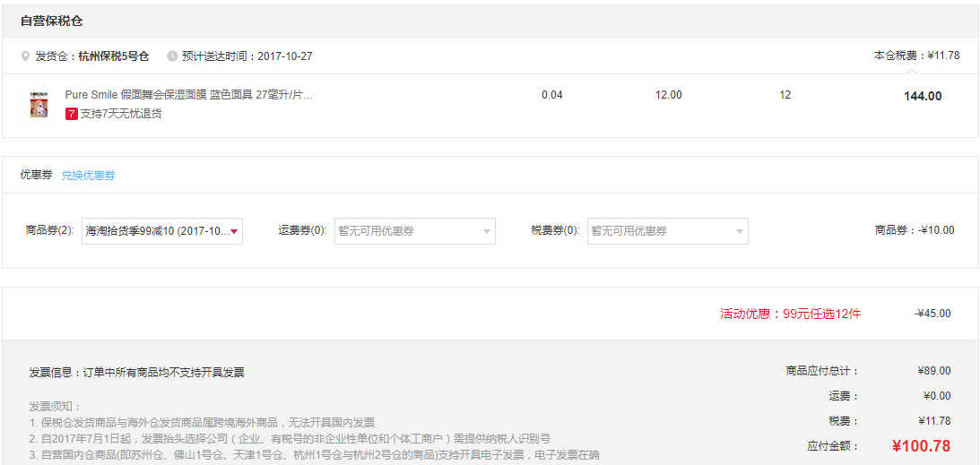This screenshot has height=465, width=980.
Task: Click invoice note 3 about 自营国内仓商品
Action: [x=315, y=455]
